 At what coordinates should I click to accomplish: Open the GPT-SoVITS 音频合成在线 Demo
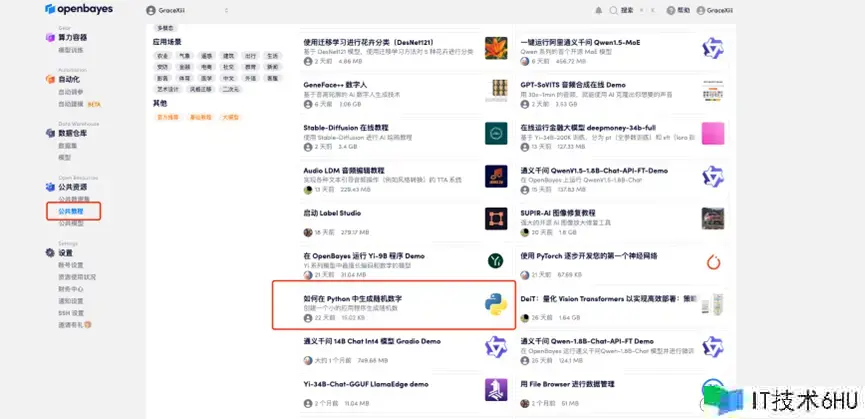573,85
